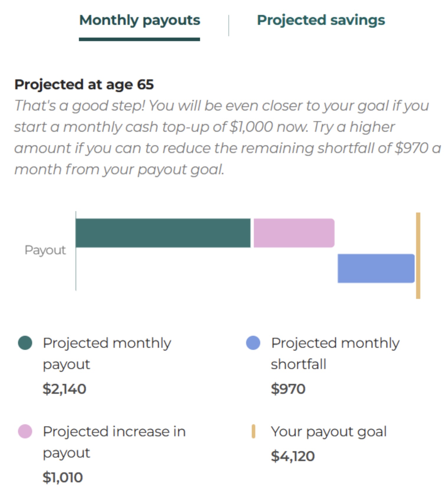Click the $4,120 payout goal value
This screenshot has width=448, height=492.
coord(293,456)
